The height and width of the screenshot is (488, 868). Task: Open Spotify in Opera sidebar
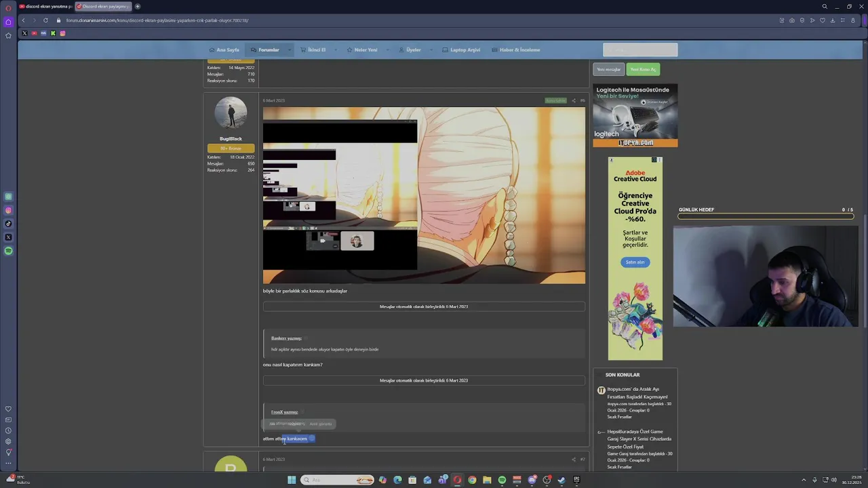8,251
